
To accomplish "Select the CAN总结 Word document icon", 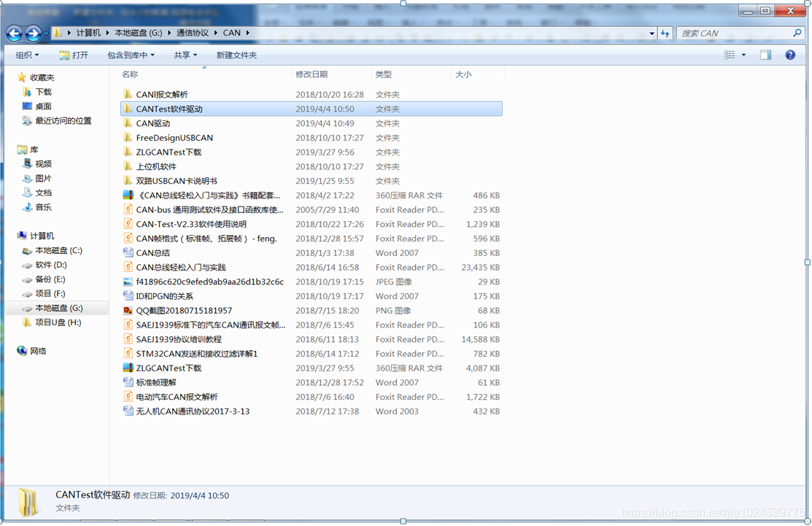I will (128, 253).
